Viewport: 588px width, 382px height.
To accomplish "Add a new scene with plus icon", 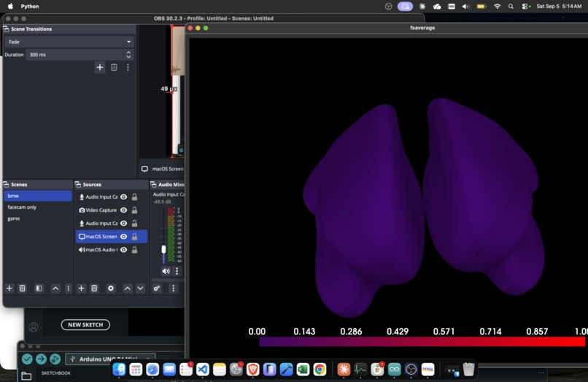I will pyautogui.click(x=9, y=288).
